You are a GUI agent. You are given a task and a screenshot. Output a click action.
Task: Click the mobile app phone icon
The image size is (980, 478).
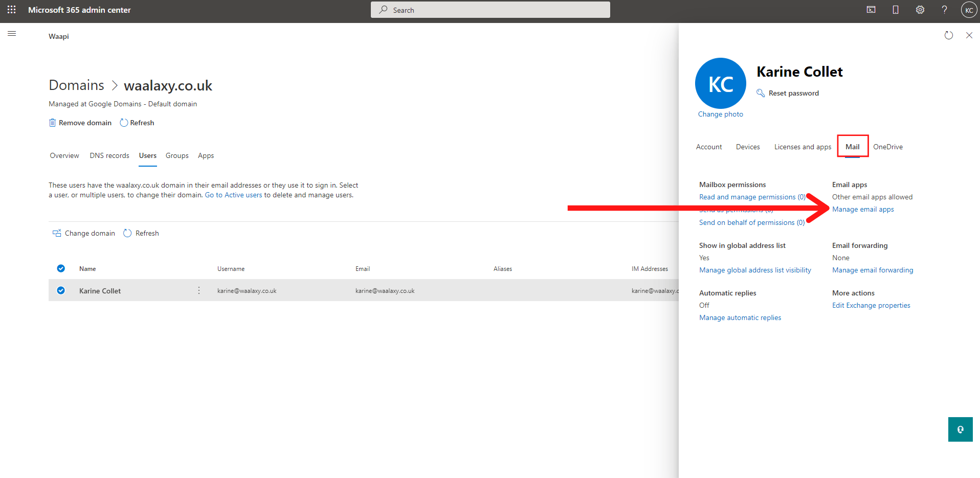coord(896,10)
